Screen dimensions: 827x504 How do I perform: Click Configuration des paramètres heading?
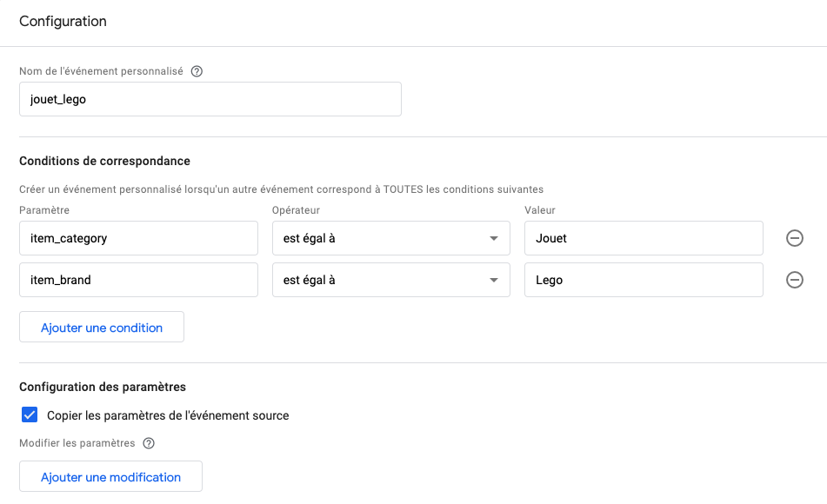click(103, 387)
